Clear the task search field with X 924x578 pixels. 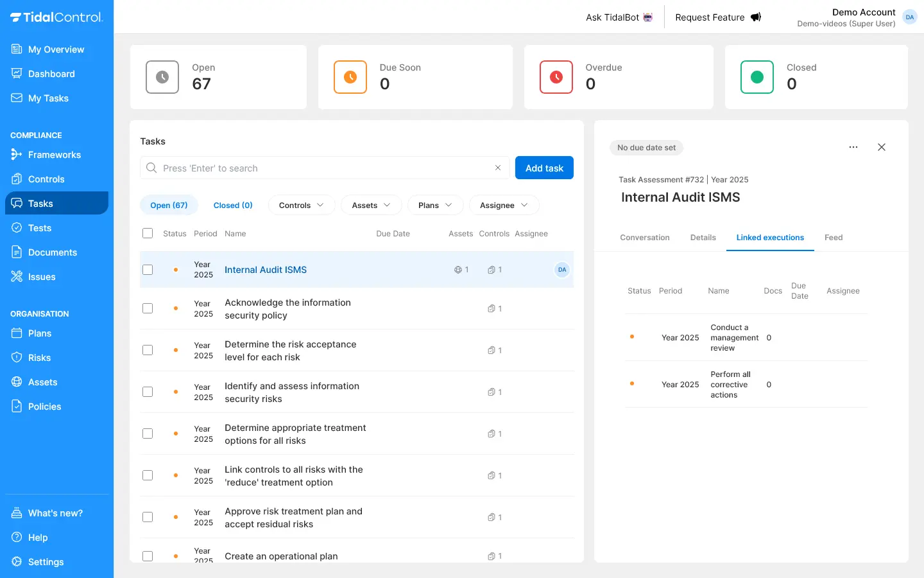497,168
